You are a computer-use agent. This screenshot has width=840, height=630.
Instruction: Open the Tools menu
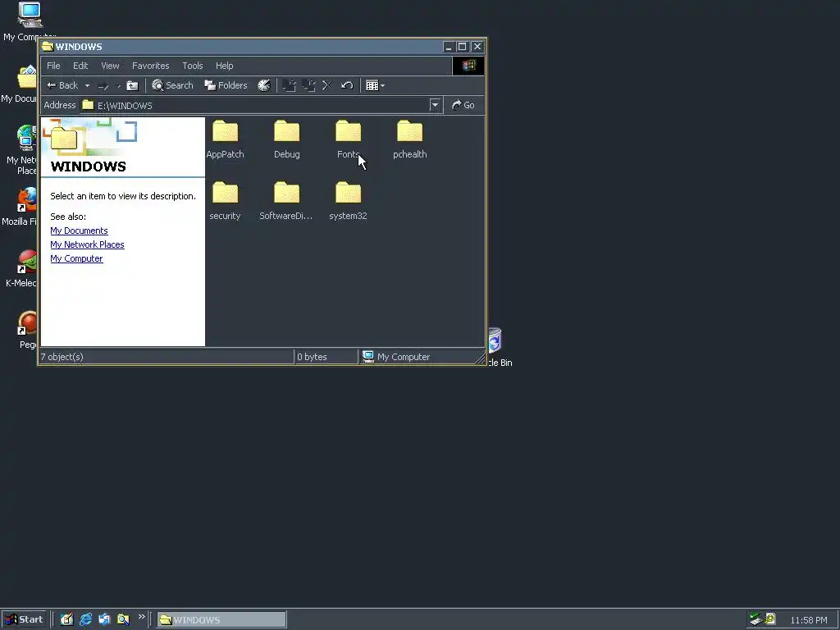point(192,66)
